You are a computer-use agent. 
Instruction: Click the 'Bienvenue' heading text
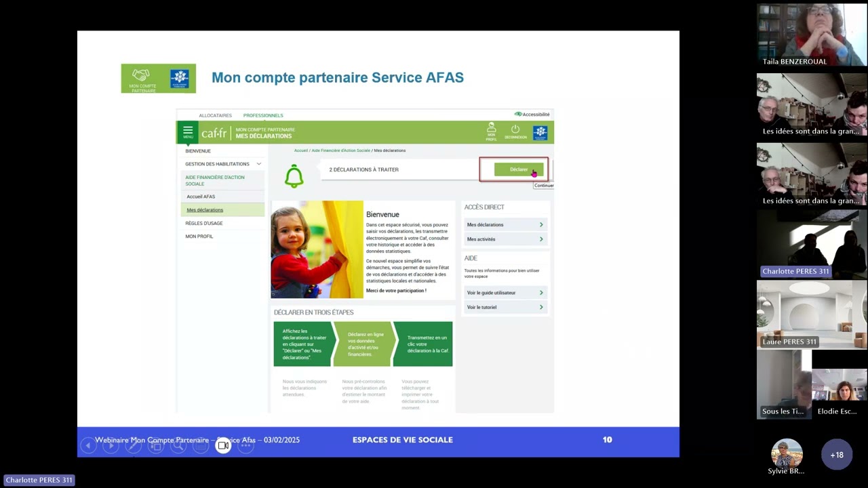tap(382, 214)
